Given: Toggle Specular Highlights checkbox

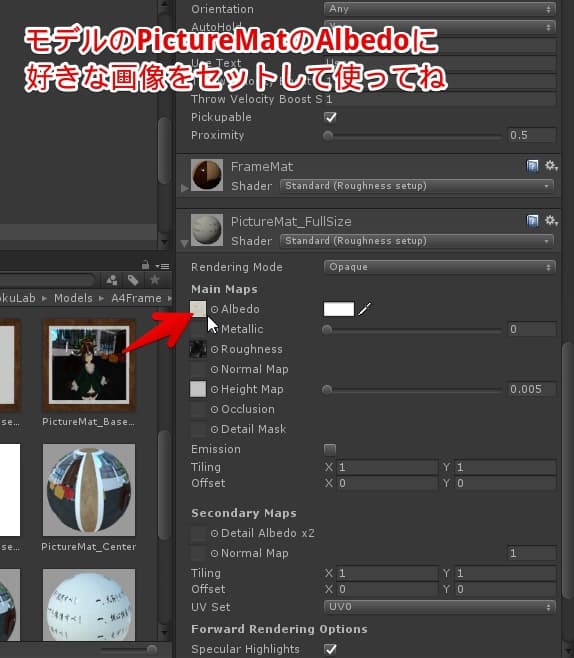Looking at the screenshot, I should [x=330, y=649].
